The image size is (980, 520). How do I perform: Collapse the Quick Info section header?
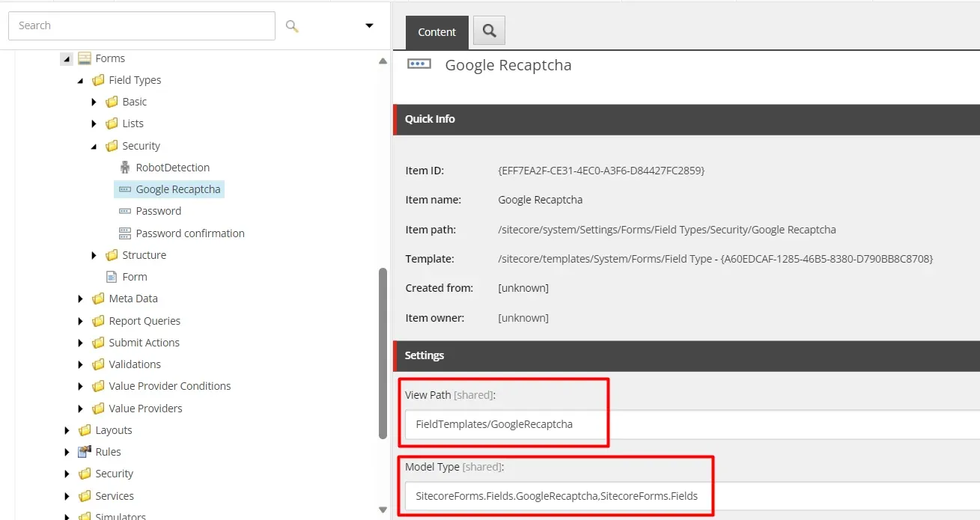(x=687, y=119)
